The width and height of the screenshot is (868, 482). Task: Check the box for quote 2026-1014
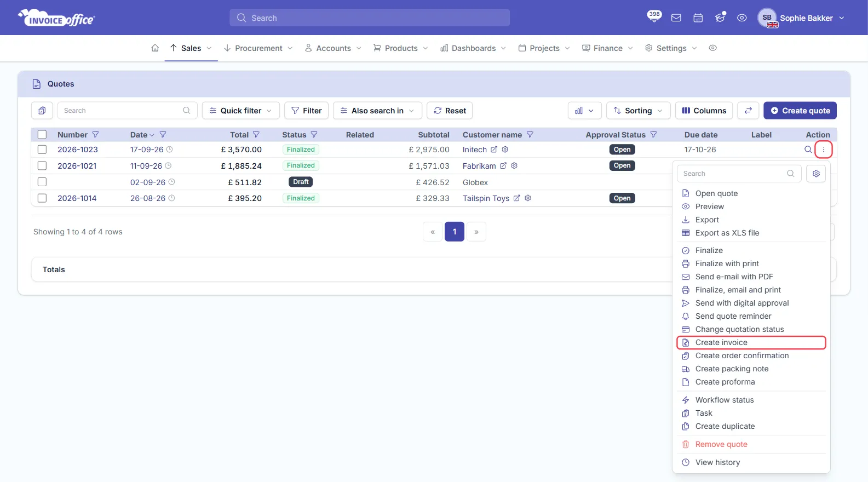tap(42, 198)
